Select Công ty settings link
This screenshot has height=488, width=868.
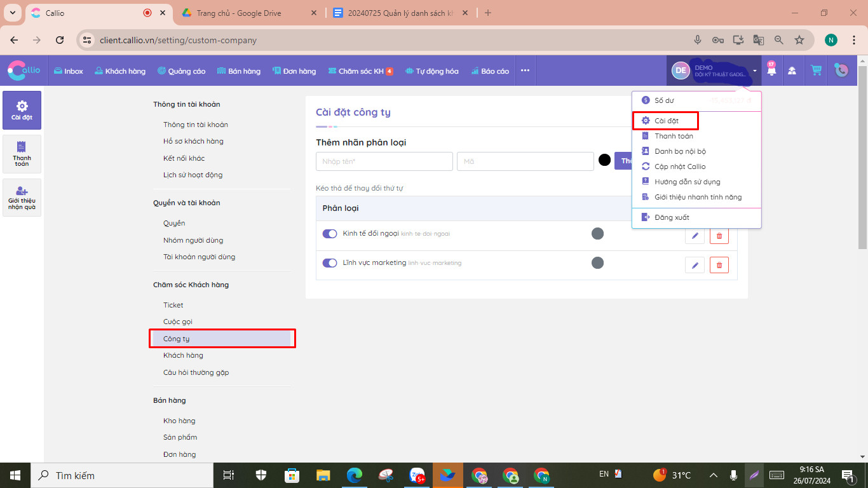pos(222,339)
